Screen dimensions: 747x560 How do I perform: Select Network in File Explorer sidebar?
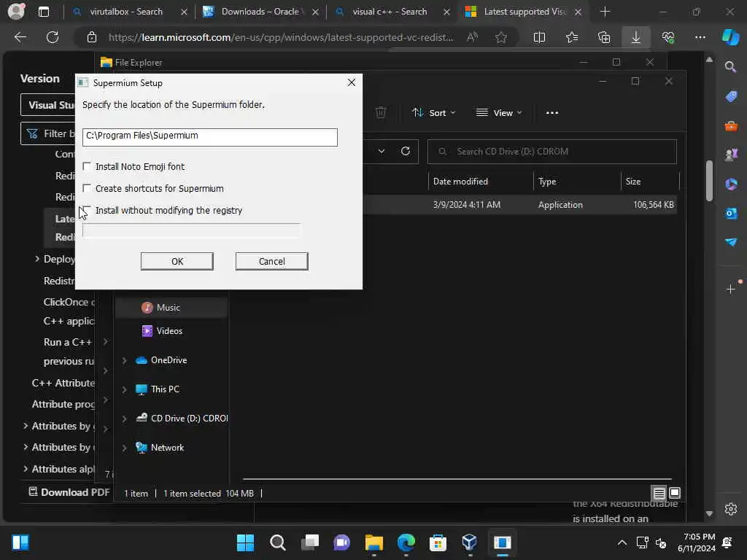[167, 448]
